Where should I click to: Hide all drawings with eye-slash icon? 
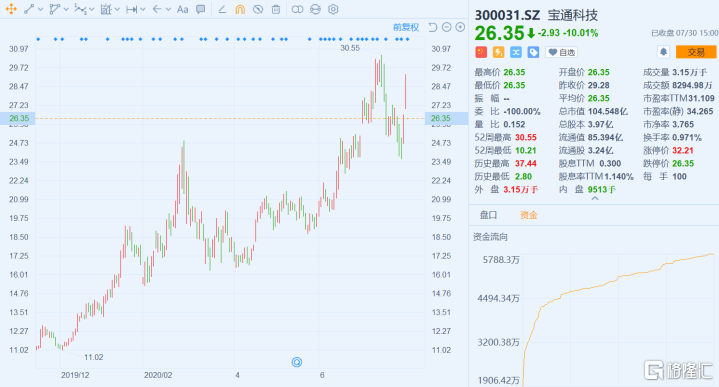(258, 9)
